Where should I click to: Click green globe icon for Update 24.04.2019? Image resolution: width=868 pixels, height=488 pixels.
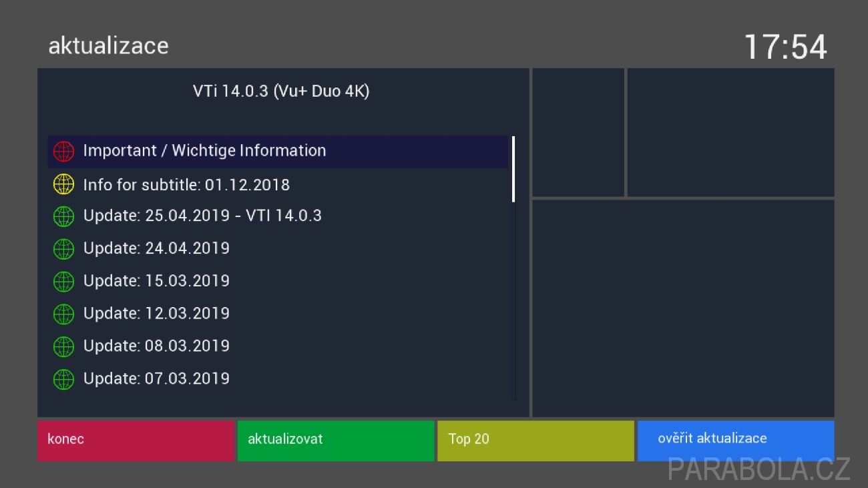63,249
